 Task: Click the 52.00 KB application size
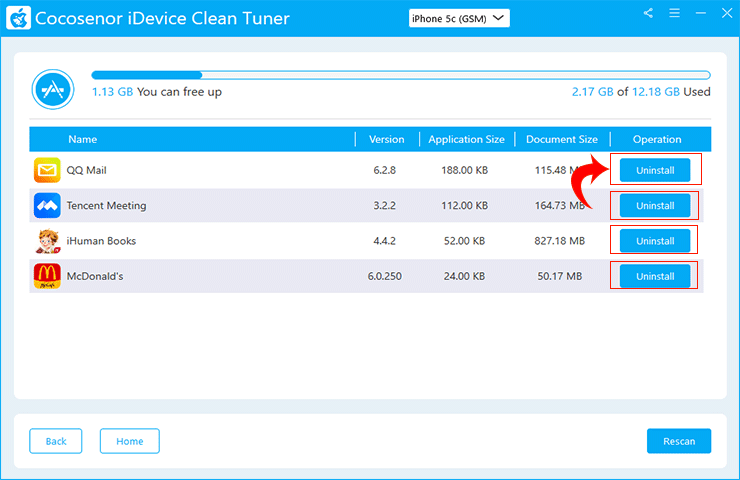(x=464, y=241)
